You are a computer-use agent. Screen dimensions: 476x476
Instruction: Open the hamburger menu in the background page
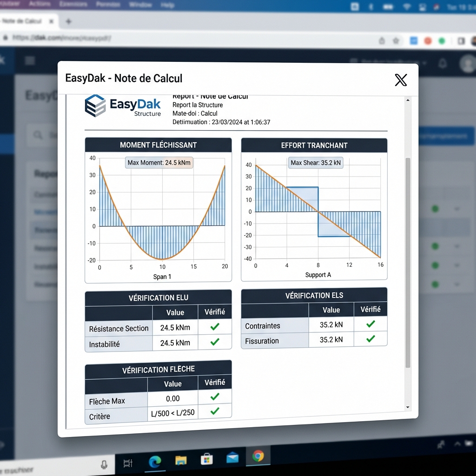pos(30,61)
